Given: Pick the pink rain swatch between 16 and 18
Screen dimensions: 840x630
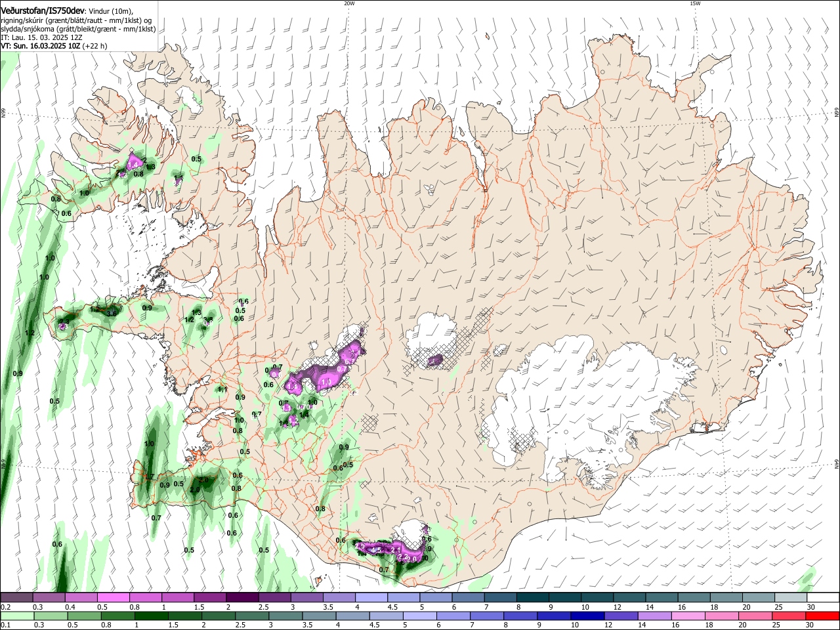Looking at the screenshot, I should click(x=688, y=616).
